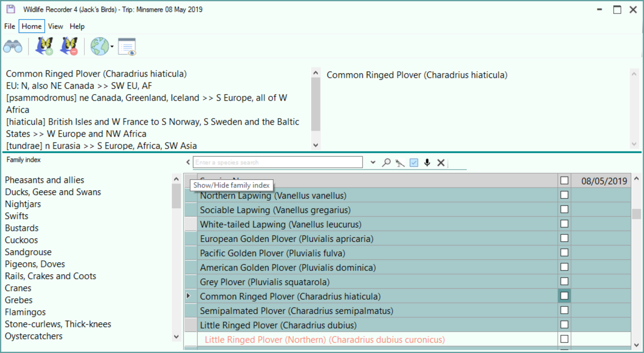The image size is (644, 353).
Task: Open the File menu
Action: tap(10, 26)
